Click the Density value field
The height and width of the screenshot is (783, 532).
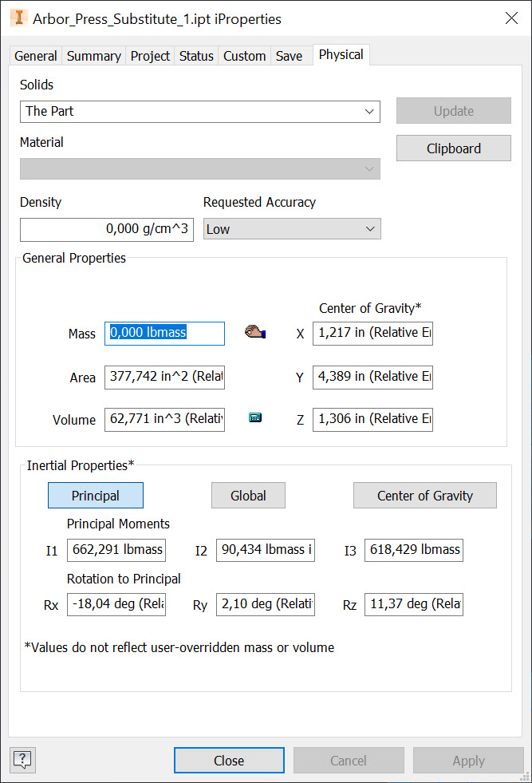point(106,229)
